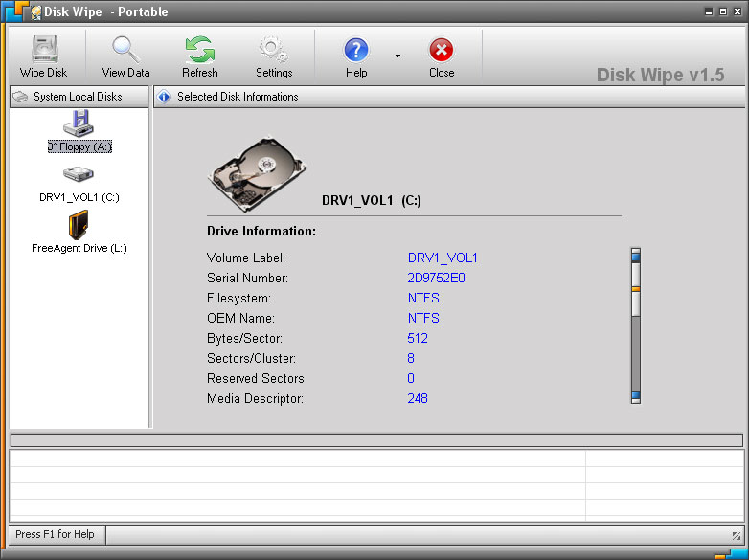Click the DRV1_VOL1 (C:) heading text
This screenshot has height=560, width=749.
pos(372,200)
